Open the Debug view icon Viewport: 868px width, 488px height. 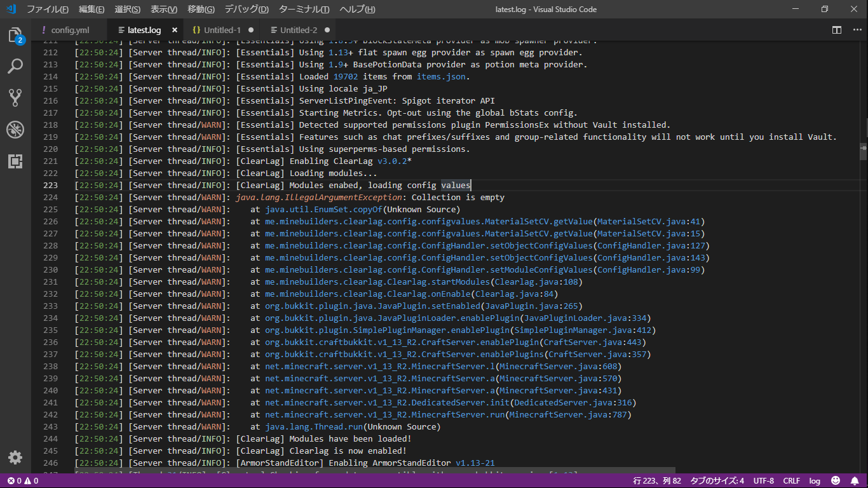click(15, 130)
